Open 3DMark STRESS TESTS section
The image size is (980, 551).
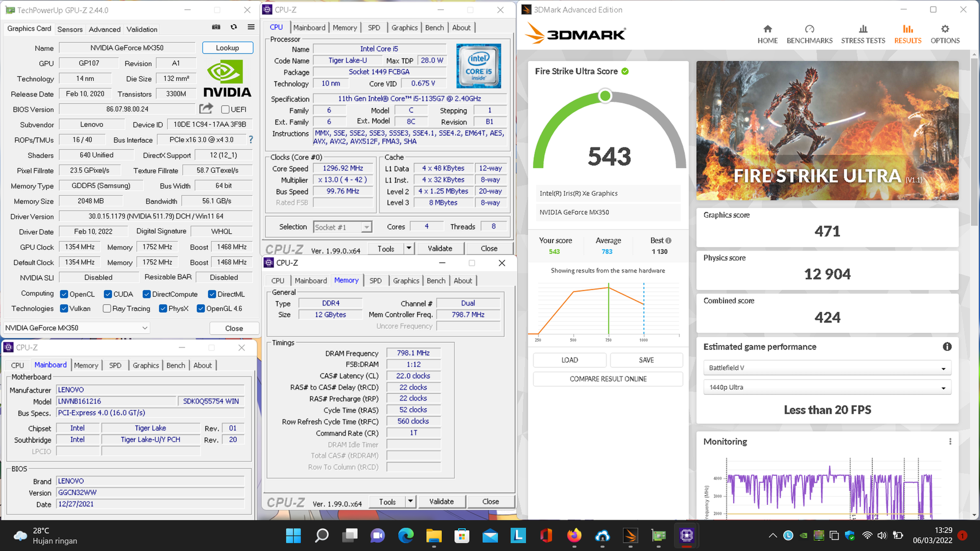863,34
